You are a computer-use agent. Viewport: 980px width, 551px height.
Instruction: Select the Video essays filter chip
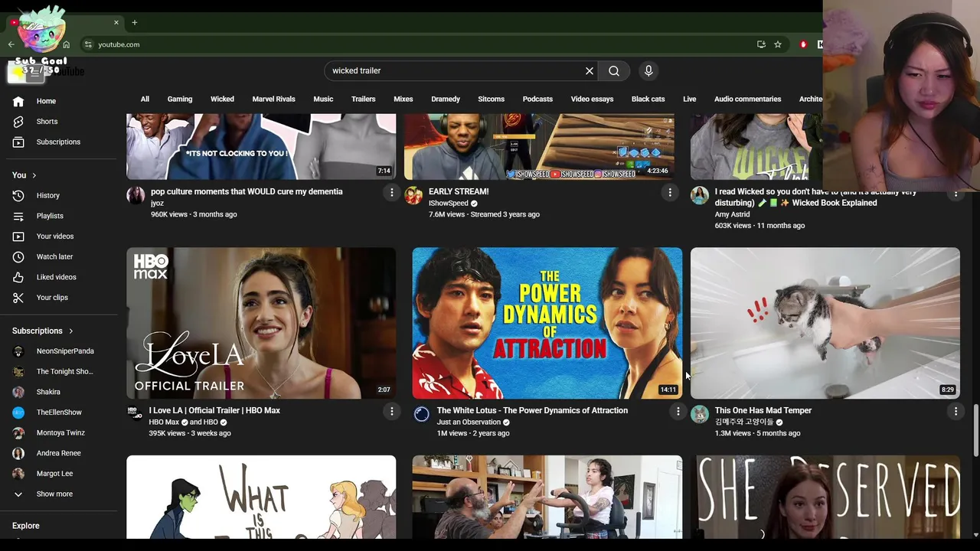point(592,99)
